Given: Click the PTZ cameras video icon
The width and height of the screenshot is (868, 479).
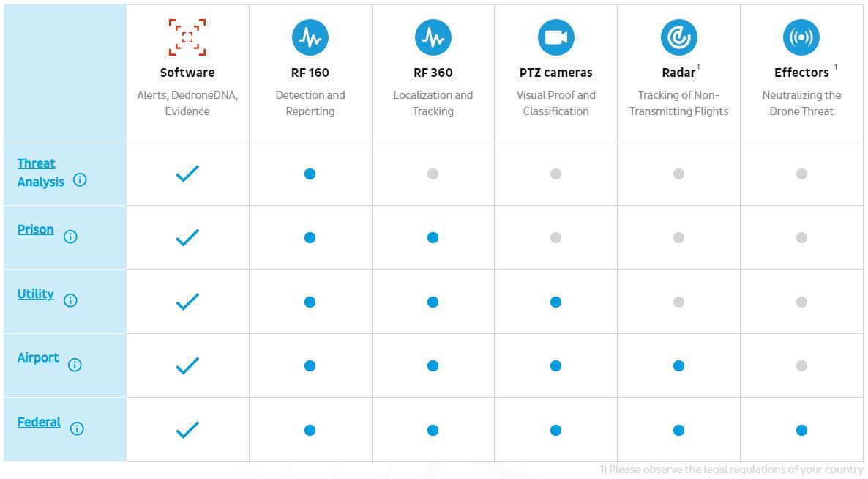Looking at the screenshot, I should point(556,37).
